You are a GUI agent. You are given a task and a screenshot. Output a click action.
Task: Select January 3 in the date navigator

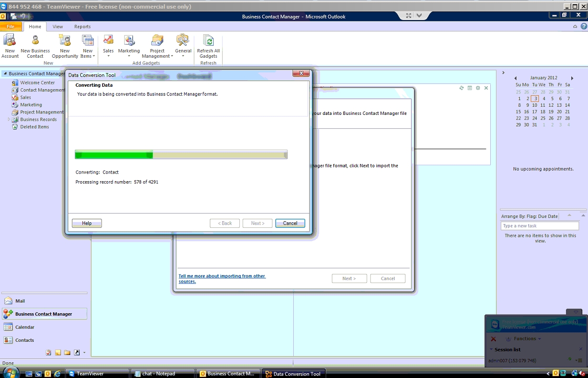coord(535,99)
